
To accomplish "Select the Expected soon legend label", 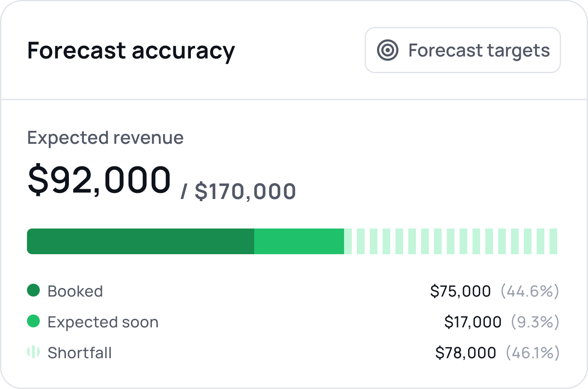I will (x=103, y=322).
